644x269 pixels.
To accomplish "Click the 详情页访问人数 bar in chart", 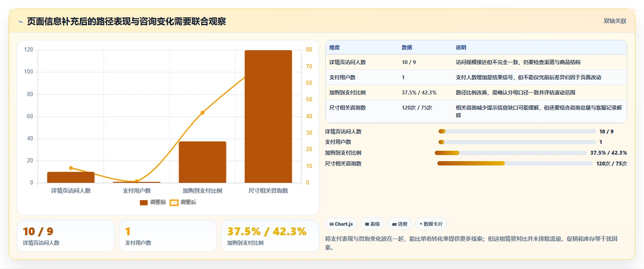I will pyautogui.click(x=71, y=177).
